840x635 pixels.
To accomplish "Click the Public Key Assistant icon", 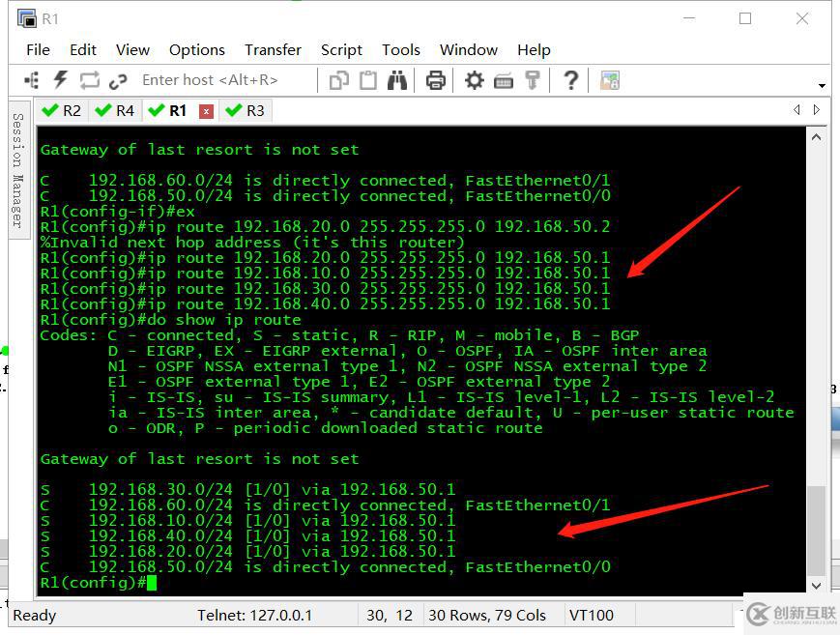I will point(532,80).
